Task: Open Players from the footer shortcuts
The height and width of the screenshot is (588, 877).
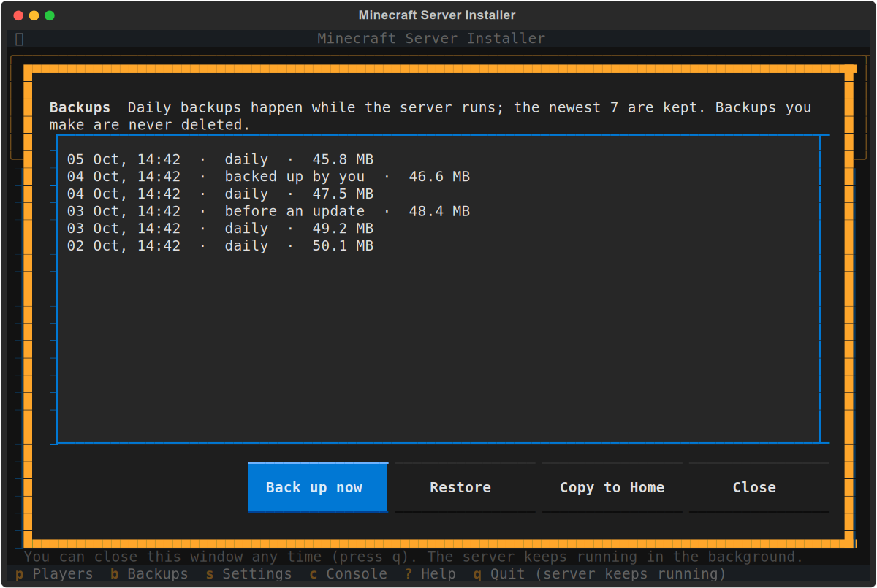Action: [x=54, y=574]
